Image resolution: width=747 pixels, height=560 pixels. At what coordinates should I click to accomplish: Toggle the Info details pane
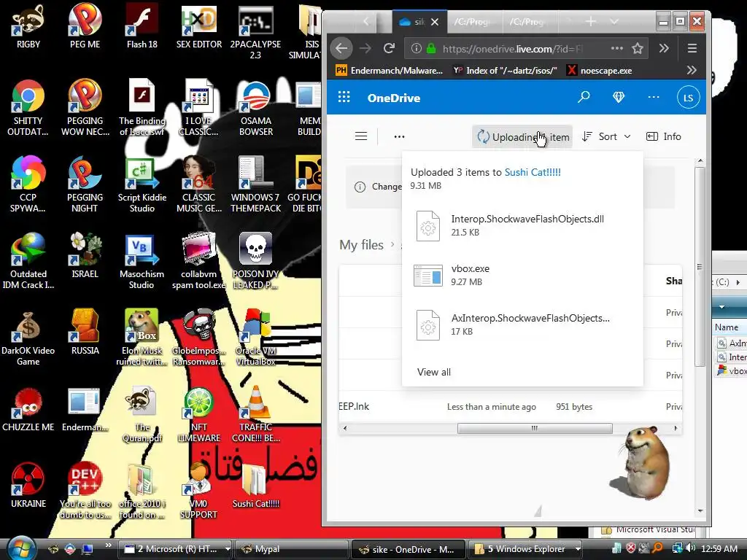click(664, 136)
